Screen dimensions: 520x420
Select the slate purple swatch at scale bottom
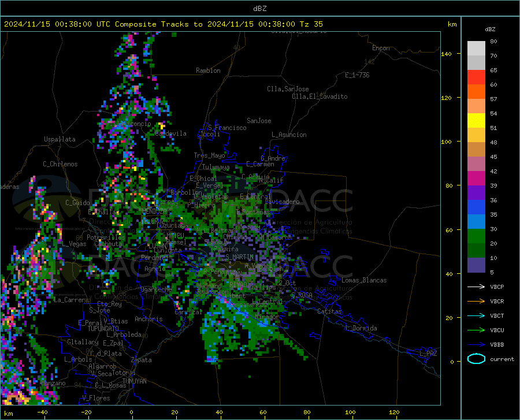click(x=476, y=265)
